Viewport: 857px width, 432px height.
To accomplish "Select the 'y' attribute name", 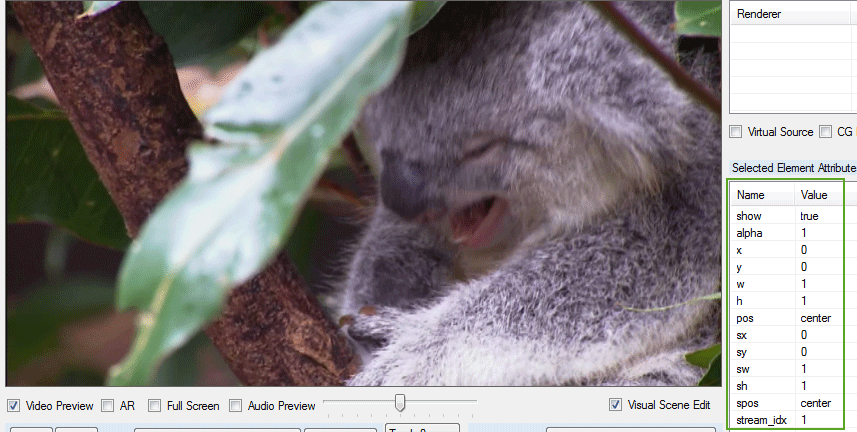I will coord(739,267).
